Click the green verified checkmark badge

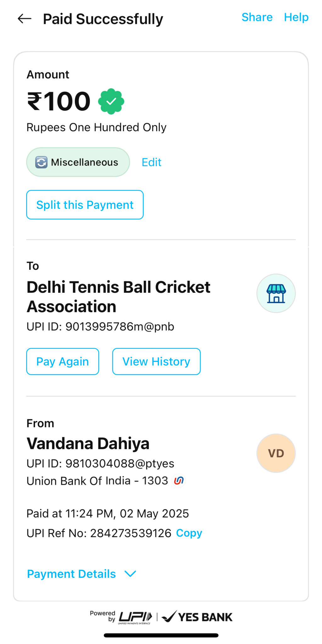[111, 101]
